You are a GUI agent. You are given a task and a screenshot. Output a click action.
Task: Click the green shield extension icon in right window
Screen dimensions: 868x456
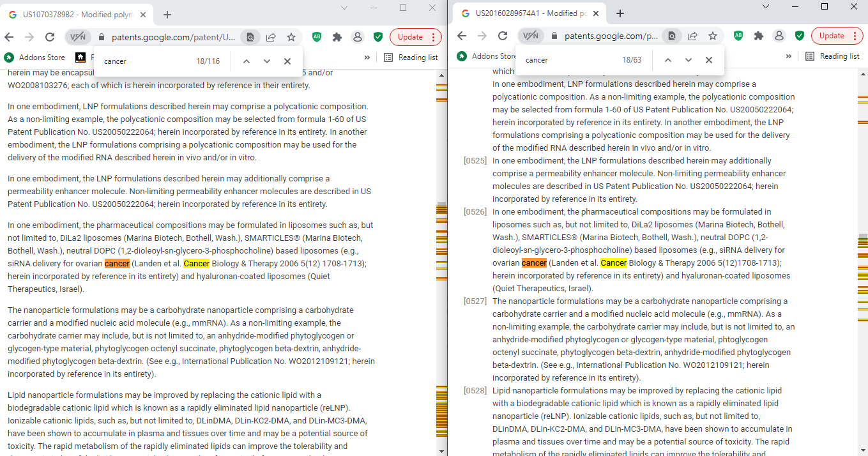[x=800, y=36]
